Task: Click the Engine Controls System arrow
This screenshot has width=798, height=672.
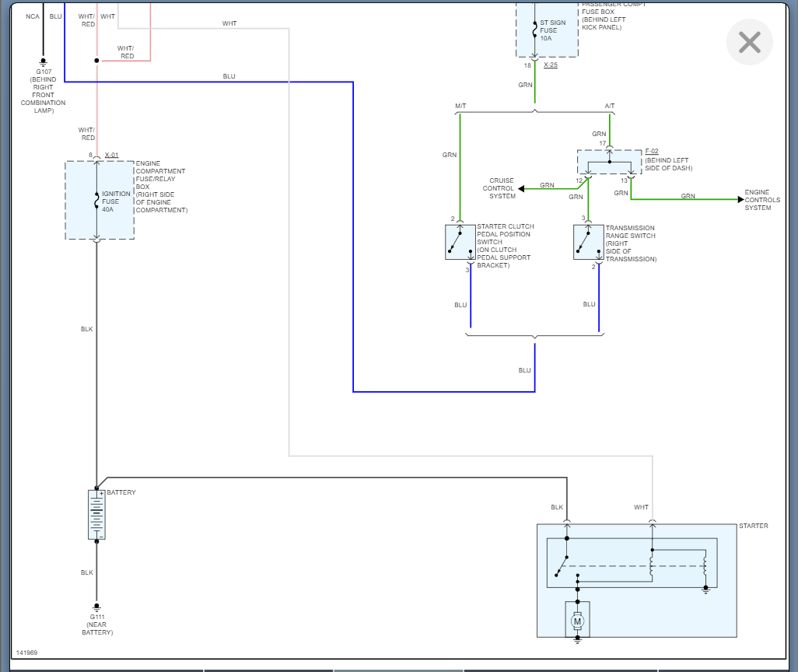Action: (x=741, y=200)
